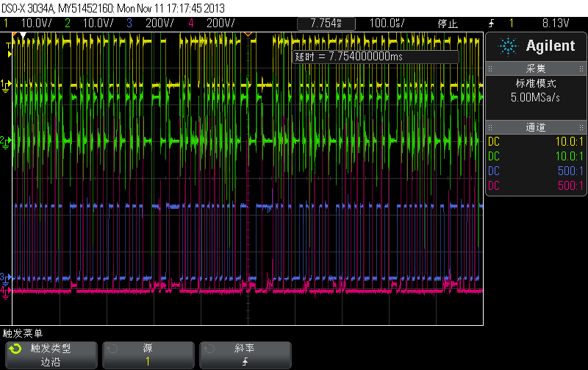Click the 8.13V trigger level readout
The height and width of the screenshot is (370, 588).
point(556,24)
